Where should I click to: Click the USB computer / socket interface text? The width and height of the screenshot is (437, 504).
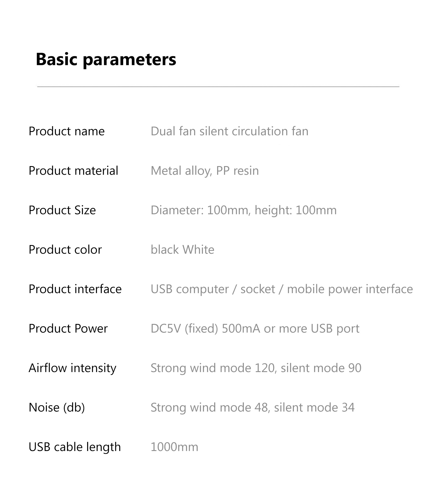pos(282,289)
